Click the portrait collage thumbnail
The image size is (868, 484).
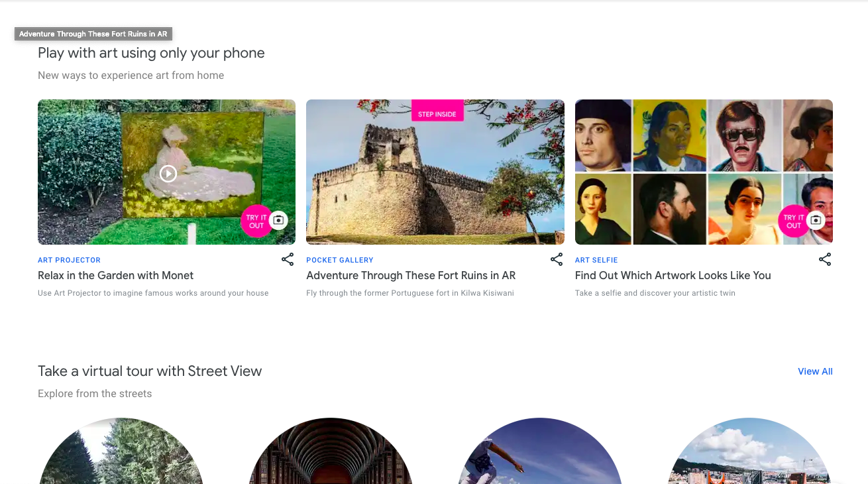[x=704, y=172]
